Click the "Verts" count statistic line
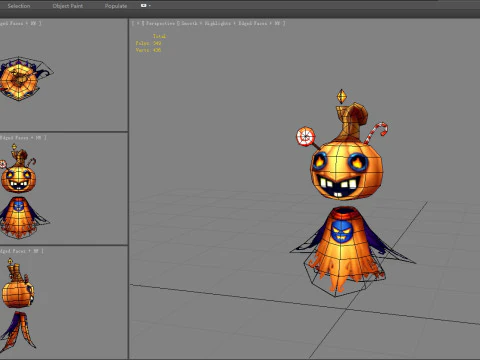The image size is (480, 360). click(148, 50)
